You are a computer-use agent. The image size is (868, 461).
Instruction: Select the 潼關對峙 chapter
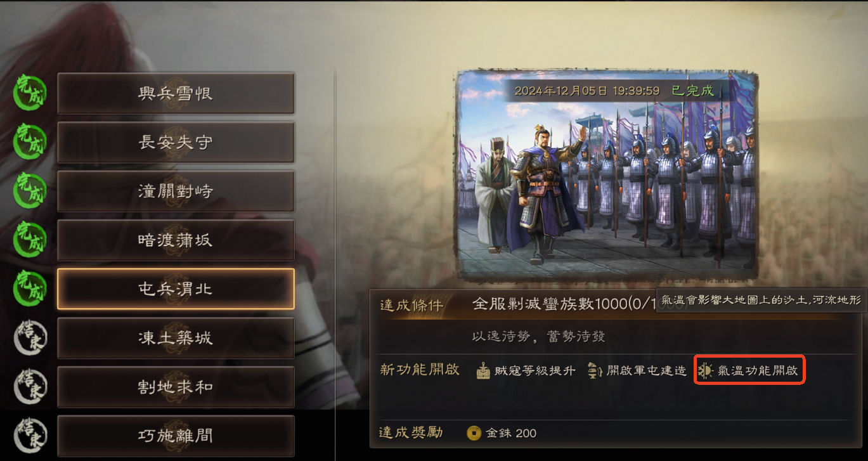coord(176,191)
